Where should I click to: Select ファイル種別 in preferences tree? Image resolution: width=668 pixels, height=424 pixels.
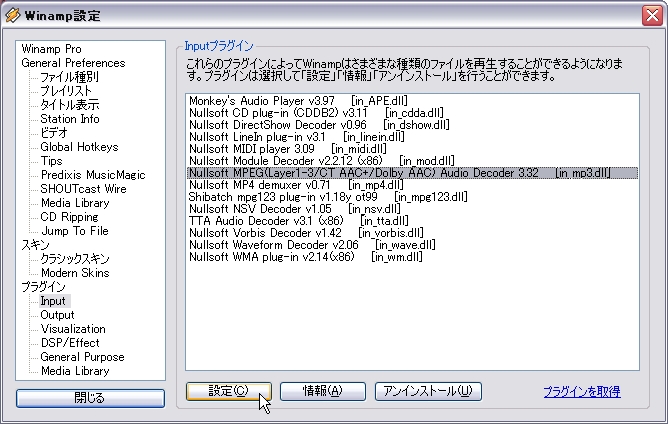69,77
